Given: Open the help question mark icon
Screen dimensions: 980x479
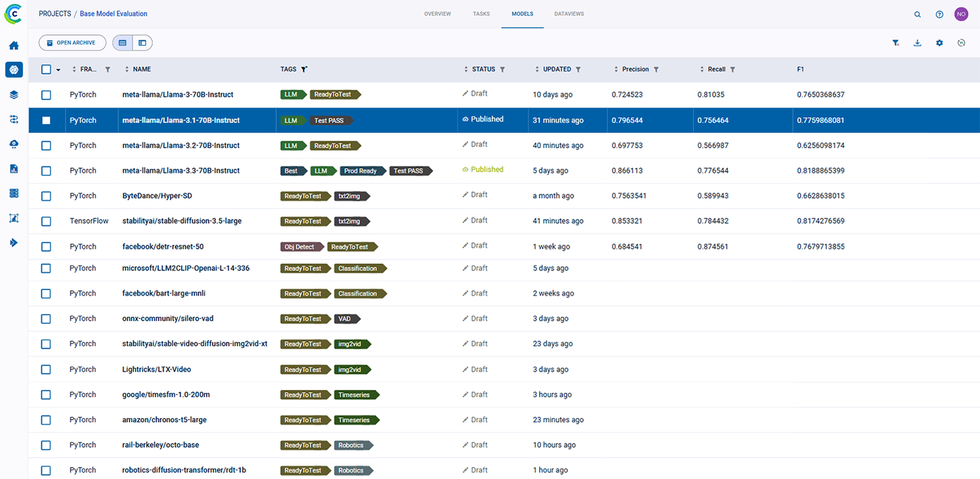Looking at the screenshot, I should 939,15.
